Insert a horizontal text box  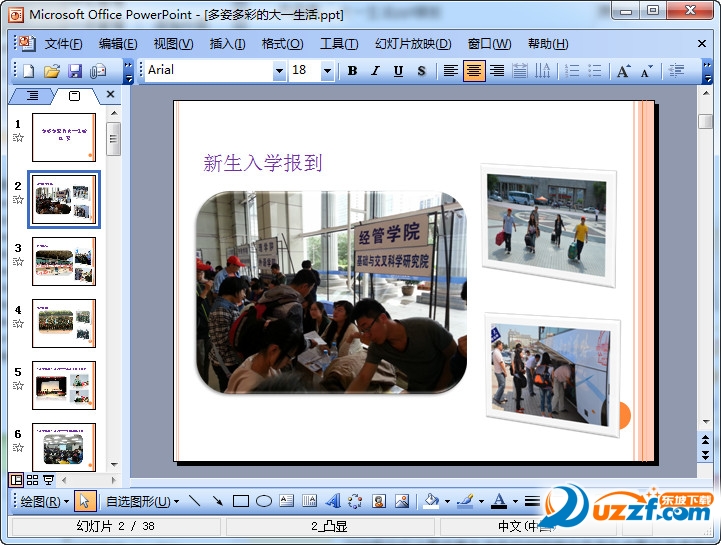[x=286, y=501]
